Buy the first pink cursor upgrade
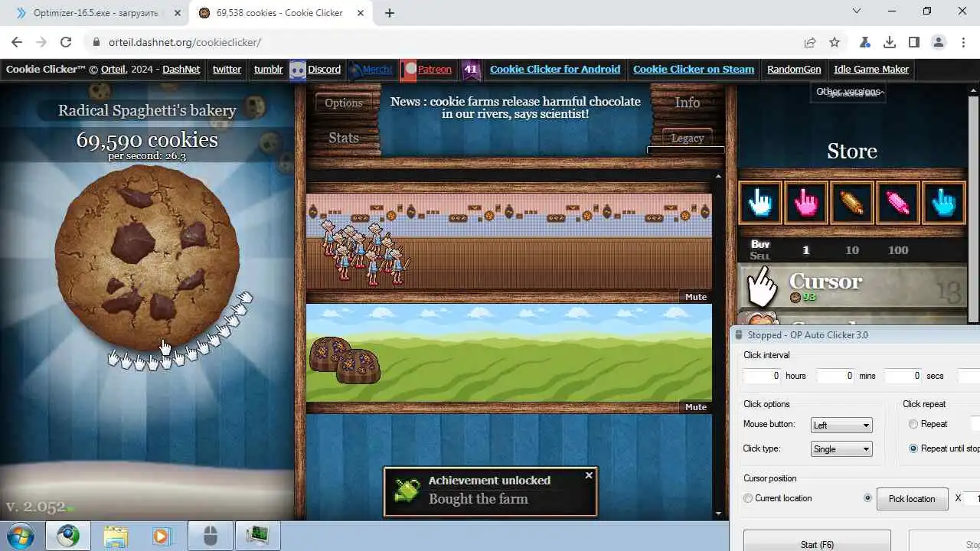This screenshot has height=551, width=980. pyautogui.click(x=806, y=203)
